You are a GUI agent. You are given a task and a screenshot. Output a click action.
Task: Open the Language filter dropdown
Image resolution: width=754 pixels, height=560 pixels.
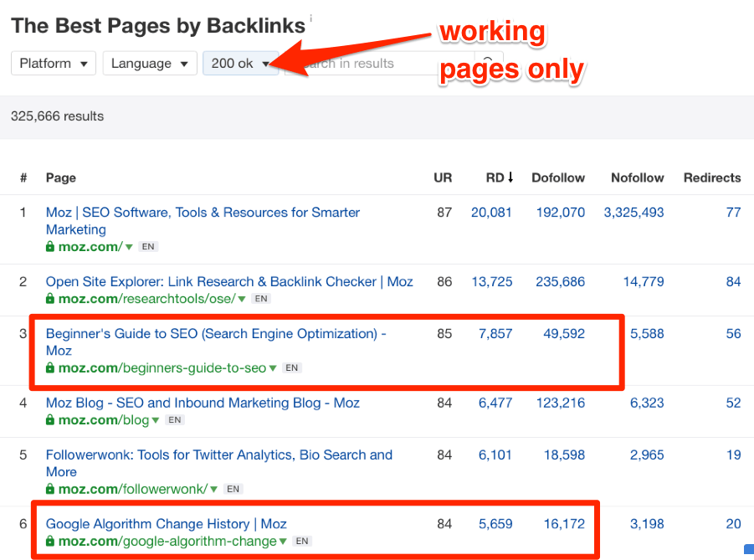pyautogui.click(x=150, y=63)
